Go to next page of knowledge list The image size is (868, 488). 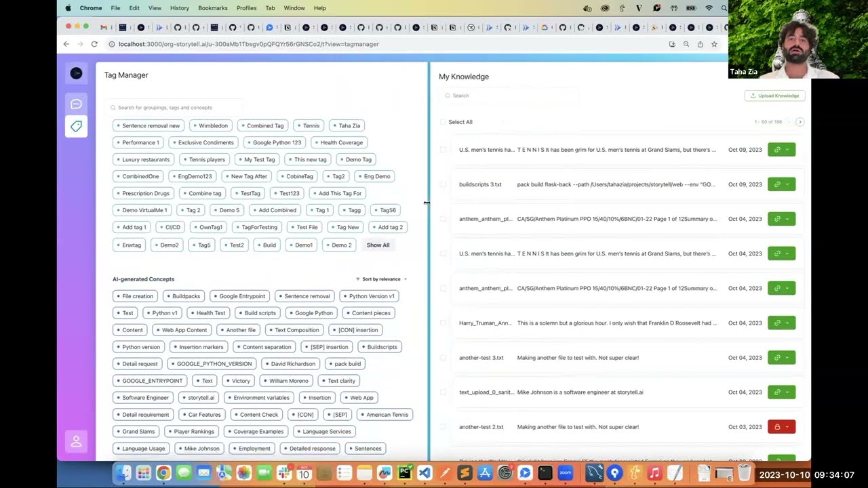coord(800,122)
